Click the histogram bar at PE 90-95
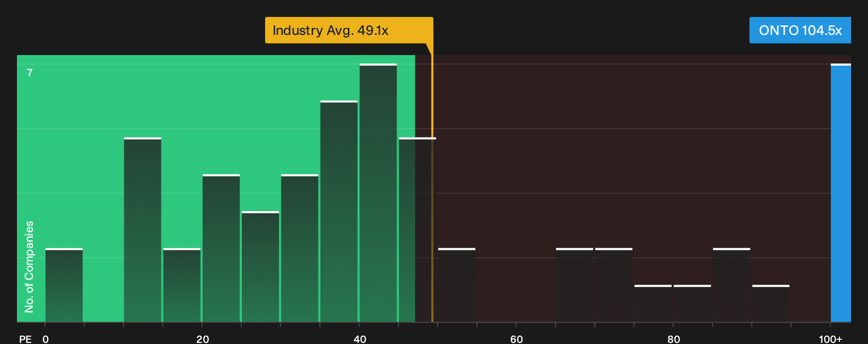This screenshot has width=868, height=344. 771,304
